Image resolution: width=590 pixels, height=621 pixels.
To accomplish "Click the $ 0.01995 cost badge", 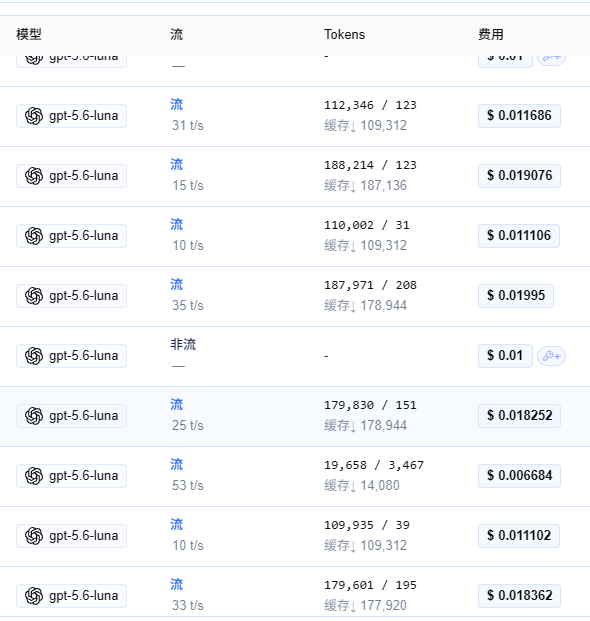I will click(516, 295).
